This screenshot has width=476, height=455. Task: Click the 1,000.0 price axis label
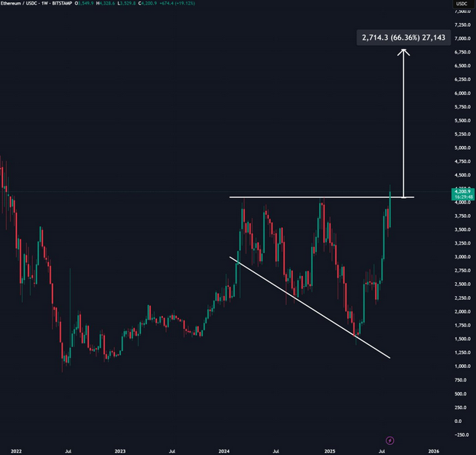point(462,366)
